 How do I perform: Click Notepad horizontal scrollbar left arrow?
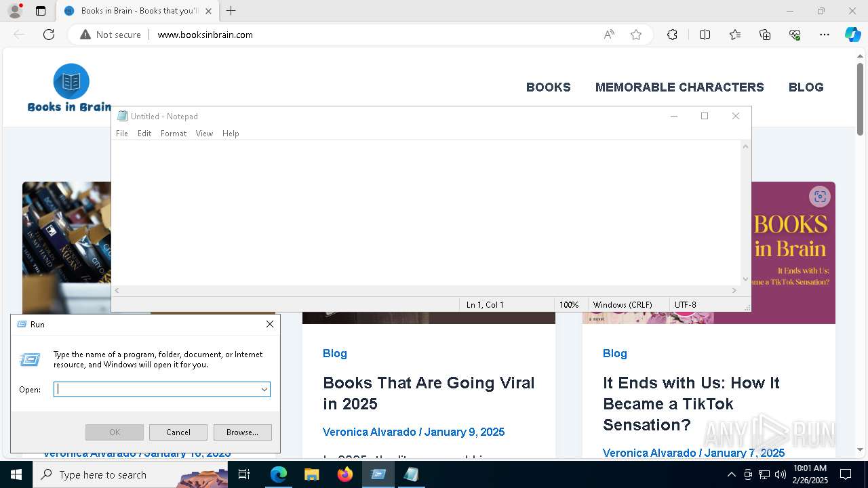coord(117,290)
